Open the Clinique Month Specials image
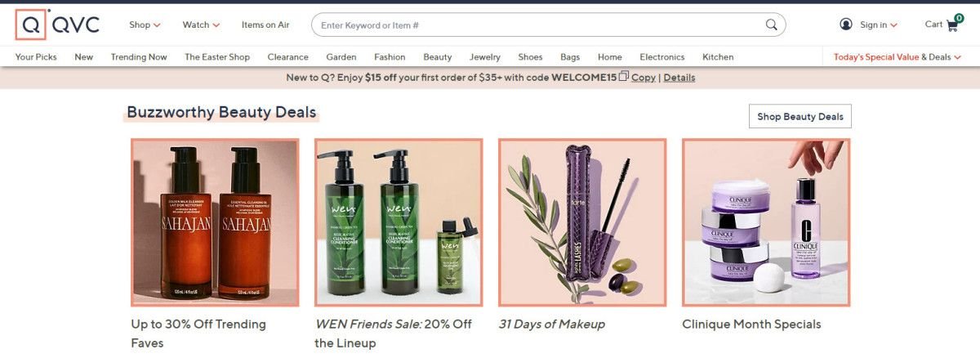The height and width of the screenshot is (358, 980). [766, 222]
